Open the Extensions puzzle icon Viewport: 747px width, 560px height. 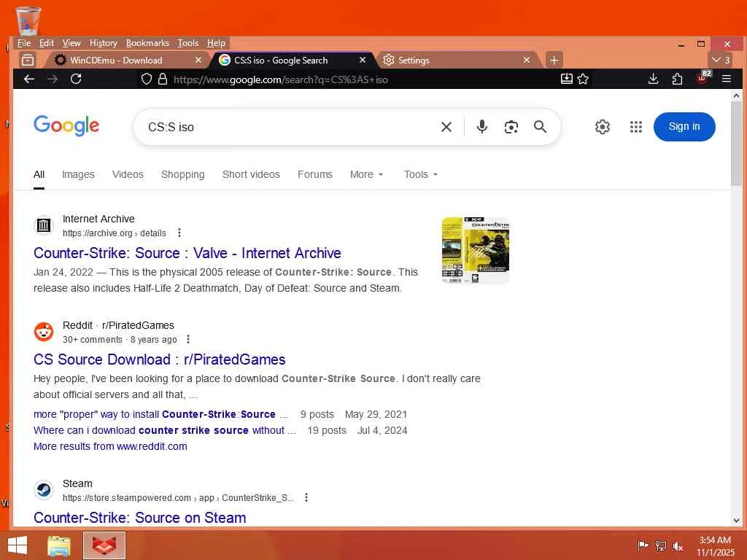click(677, 79)
